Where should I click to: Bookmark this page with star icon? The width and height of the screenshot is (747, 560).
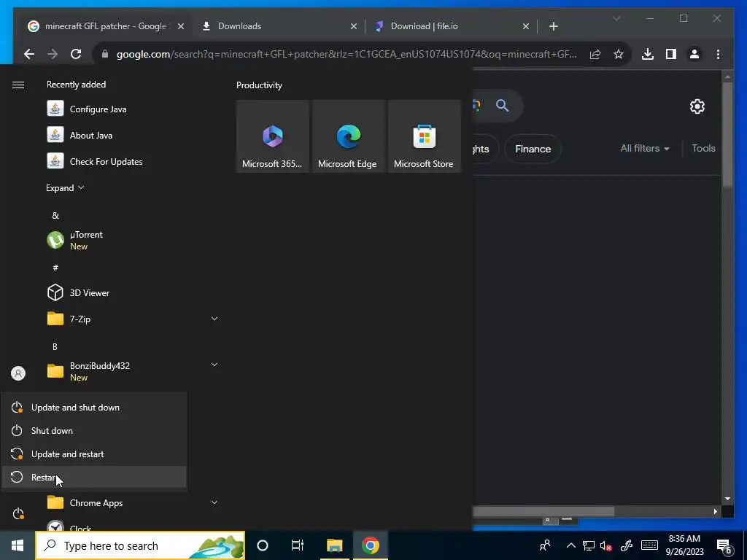coord(619,54)
